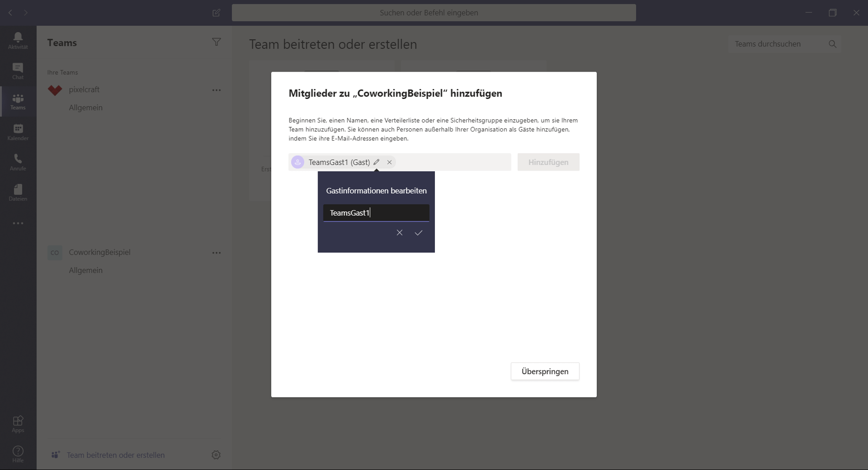Screen dimensions: 868x470
Task: Open the Apps store
Action: pos(18,424)
